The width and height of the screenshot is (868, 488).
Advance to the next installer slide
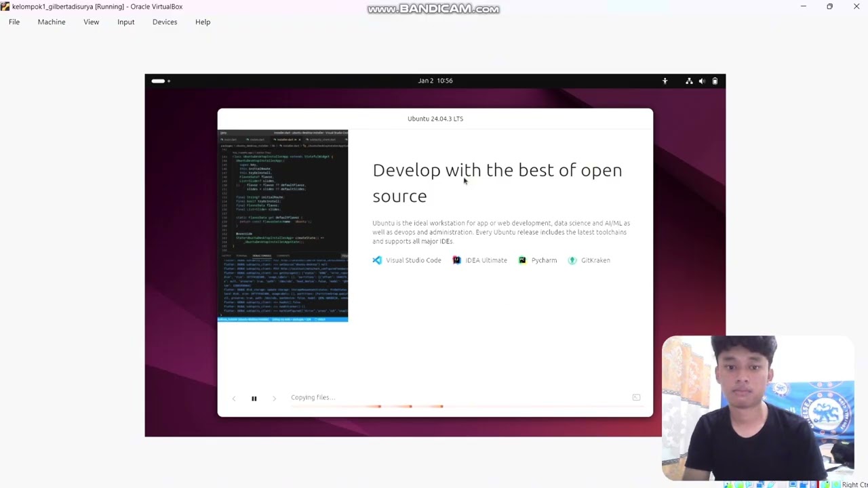pos(274,399)
